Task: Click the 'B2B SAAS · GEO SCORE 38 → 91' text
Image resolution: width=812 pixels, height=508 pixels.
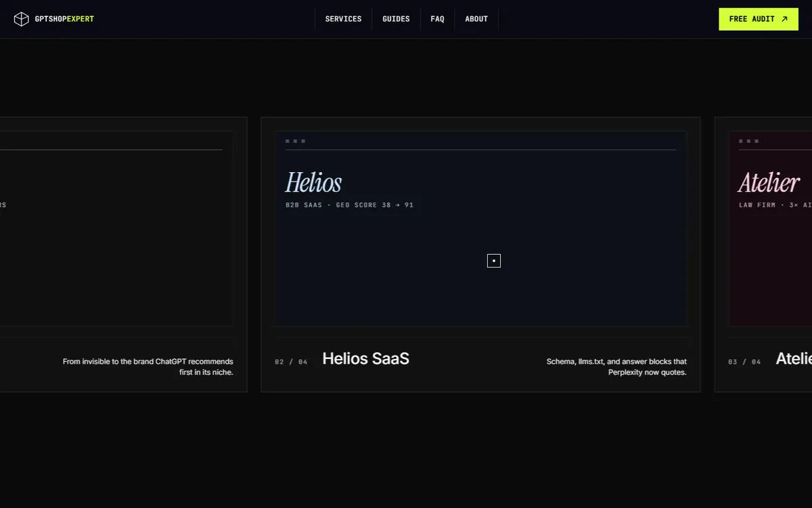Action: click(349, 205)
